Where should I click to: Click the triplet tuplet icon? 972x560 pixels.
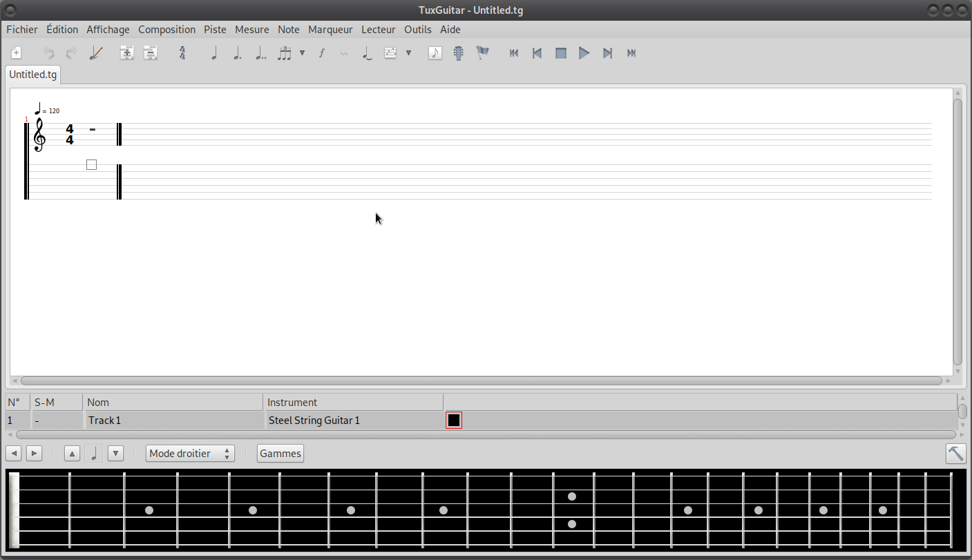(285, 53)
